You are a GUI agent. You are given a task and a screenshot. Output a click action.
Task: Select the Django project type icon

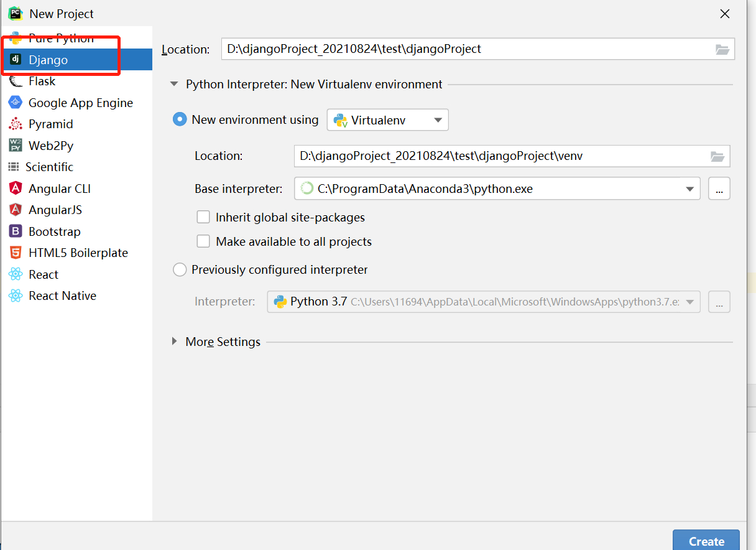[x=16, y=60]
